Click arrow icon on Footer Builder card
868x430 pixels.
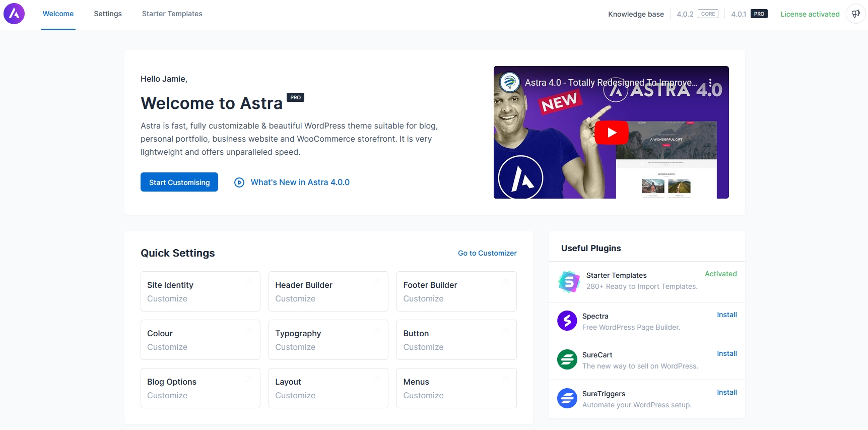pyautogui.click(x=505, y=283)
